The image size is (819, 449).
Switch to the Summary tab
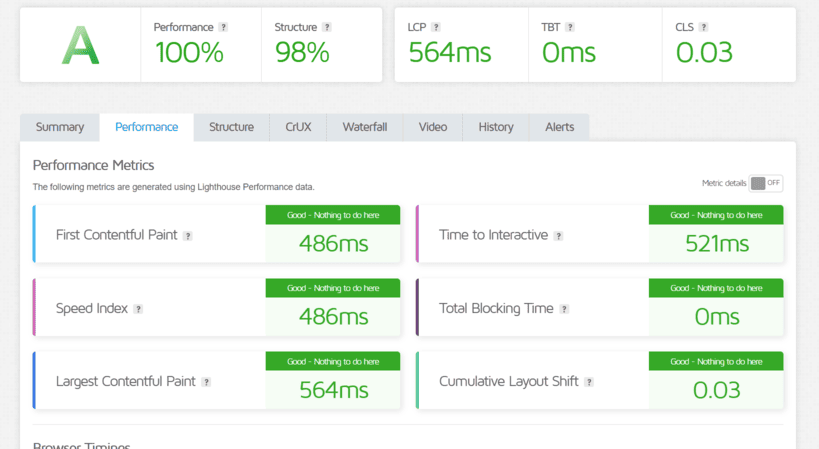coord(60,127)
